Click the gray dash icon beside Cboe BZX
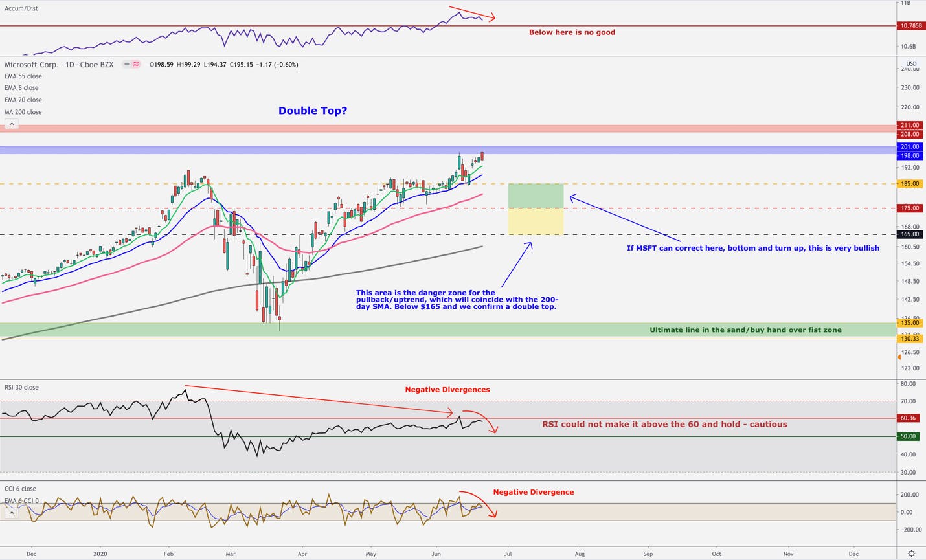Screen dimensions: 926x560 [127, 64]
